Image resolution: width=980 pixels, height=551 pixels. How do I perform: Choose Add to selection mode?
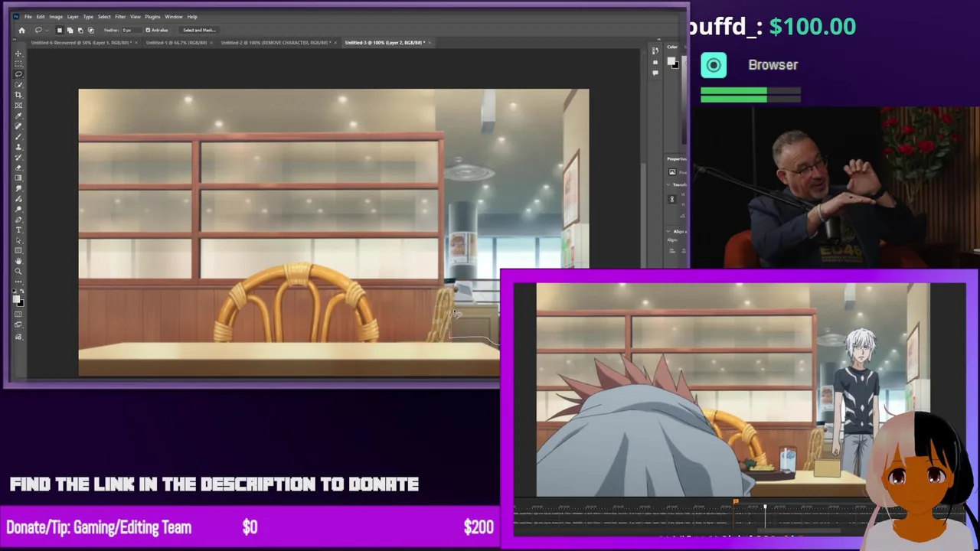[x=70, y=30]
